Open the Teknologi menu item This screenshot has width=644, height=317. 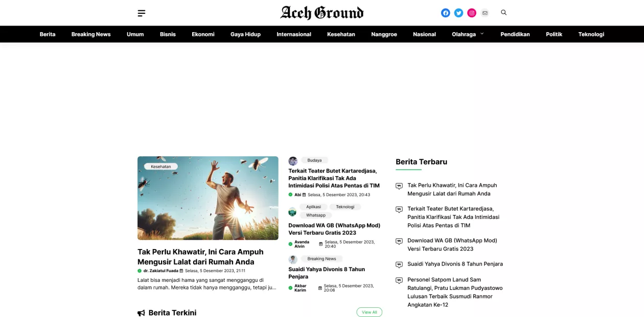coord(591,34)
